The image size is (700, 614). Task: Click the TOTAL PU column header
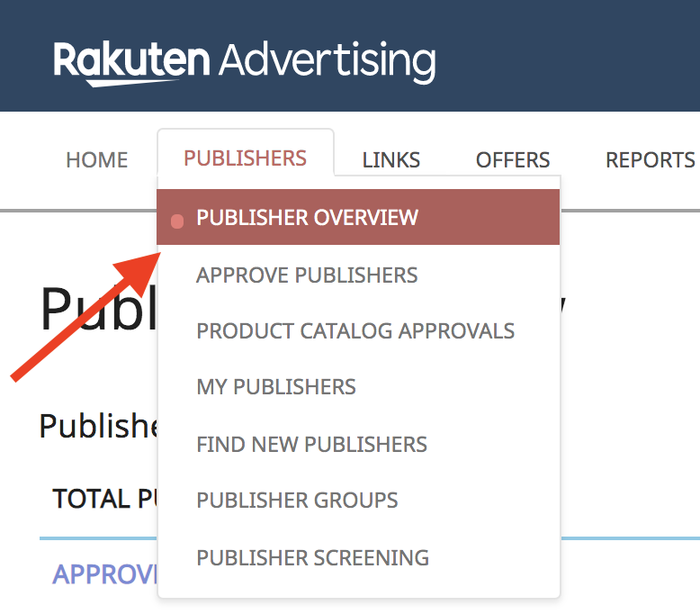coord(104,499)
